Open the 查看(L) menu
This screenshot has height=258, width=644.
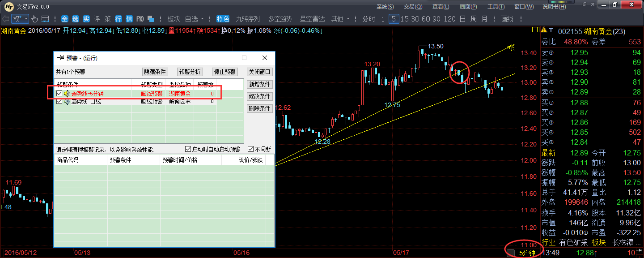coord(441,6)
